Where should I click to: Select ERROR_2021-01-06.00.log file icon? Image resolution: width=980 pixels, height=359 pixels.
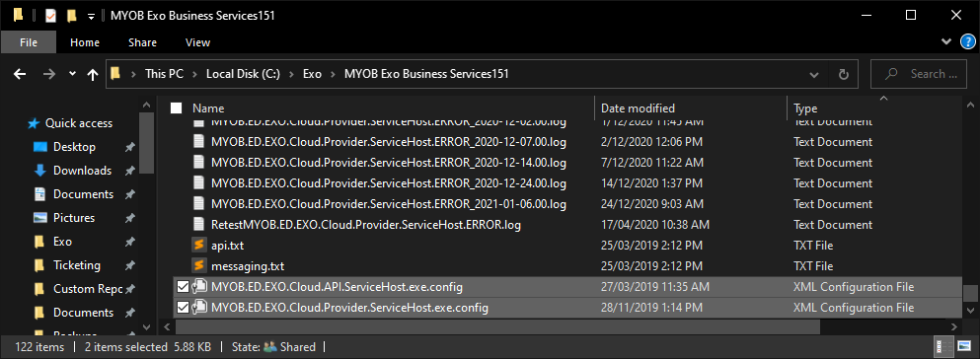(198, 203)
